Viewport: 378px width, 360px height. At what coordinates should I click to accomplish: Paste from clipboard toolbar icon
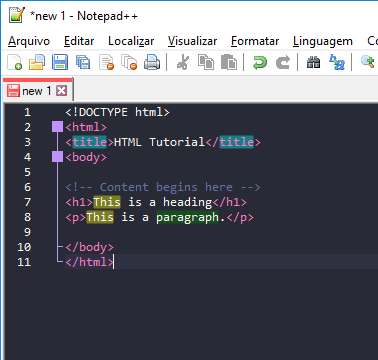pos(229,62)
